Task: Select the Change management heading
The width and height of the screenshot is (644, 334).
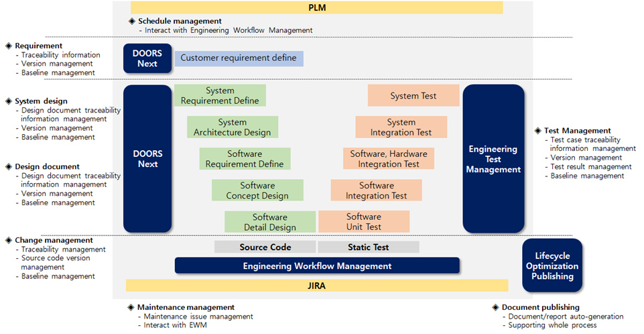Action: point(54,240)
